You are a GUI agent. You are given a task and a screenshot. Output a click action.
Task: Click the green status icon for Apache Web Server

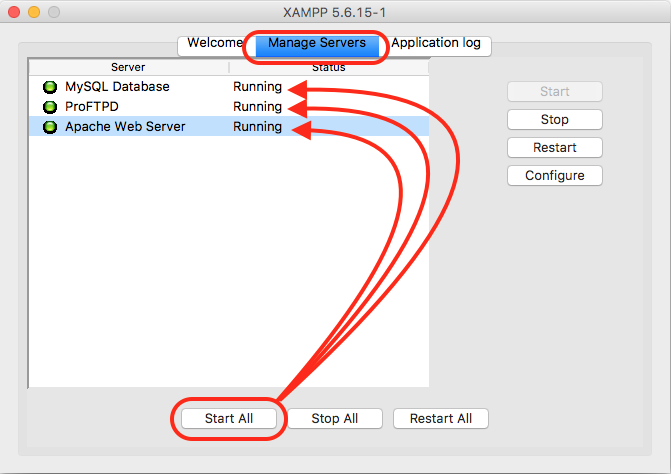click(x=50, y=127)
